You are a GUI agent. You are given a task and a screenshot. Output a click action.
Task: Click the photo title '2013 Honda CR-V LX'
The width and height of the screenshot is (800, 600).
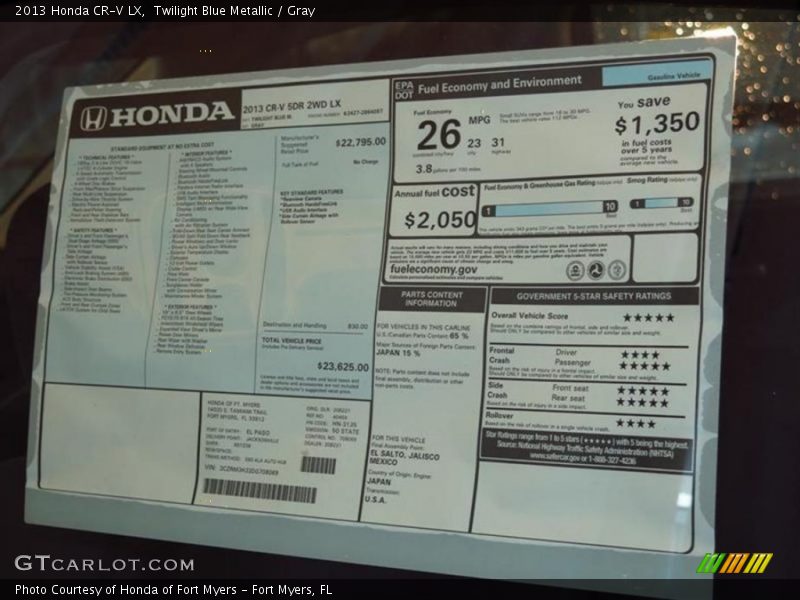click(x=80, y=10)
